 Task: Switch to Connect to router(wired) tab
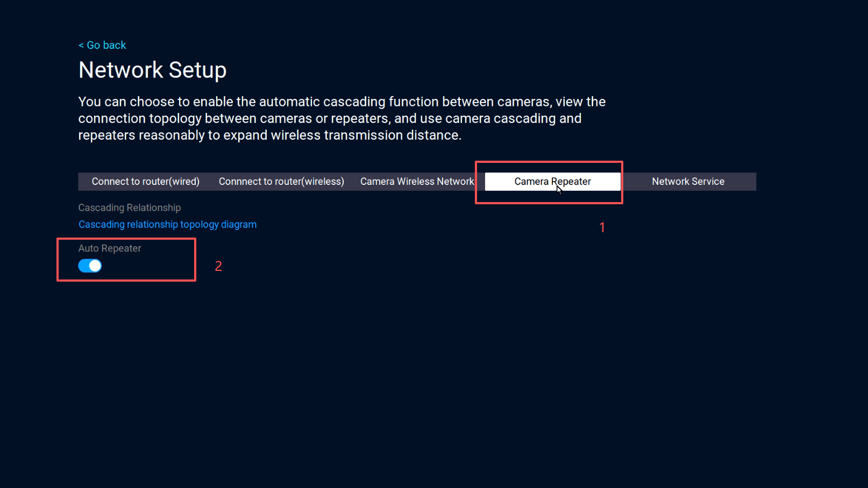click(145, 182)
